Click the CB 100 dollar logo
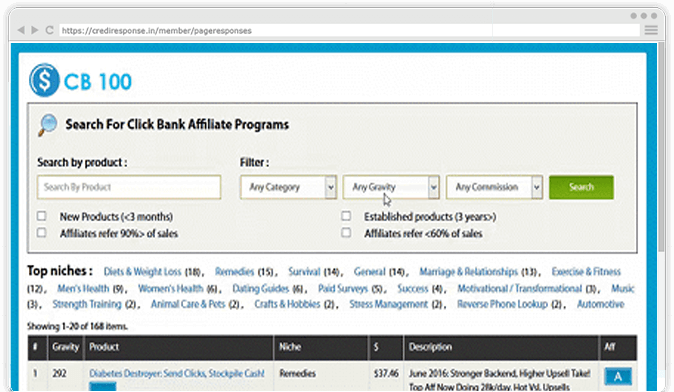 (44, 80)
